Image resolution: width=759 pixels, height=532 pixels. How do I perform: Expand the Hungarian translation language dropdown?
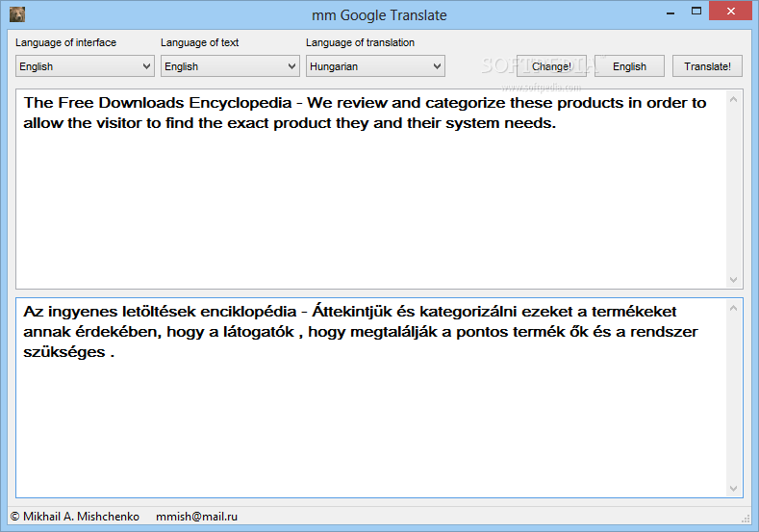coord(375,66)
